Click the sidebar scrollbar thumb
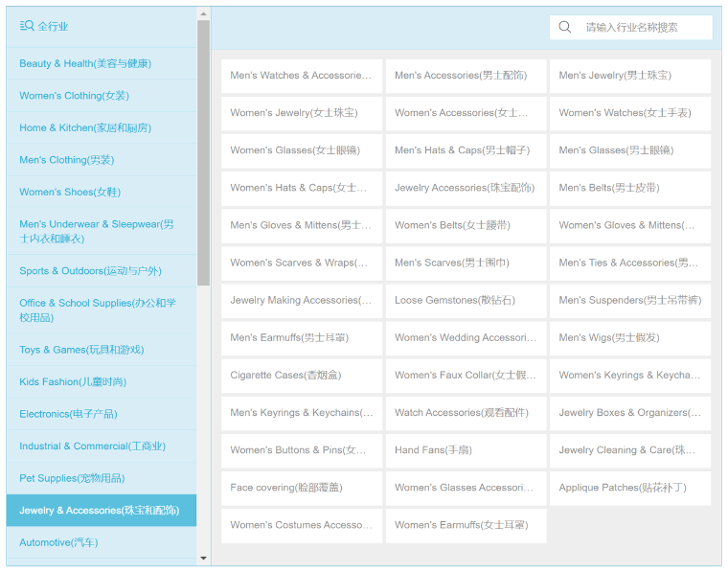The image size is (728, 572). point(203,153)
